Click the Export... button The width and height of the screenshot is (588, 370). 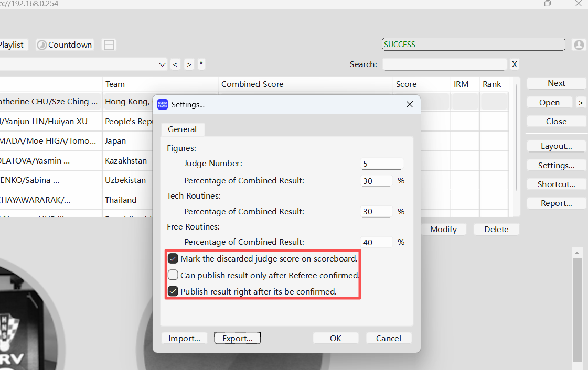pos(238,338)
